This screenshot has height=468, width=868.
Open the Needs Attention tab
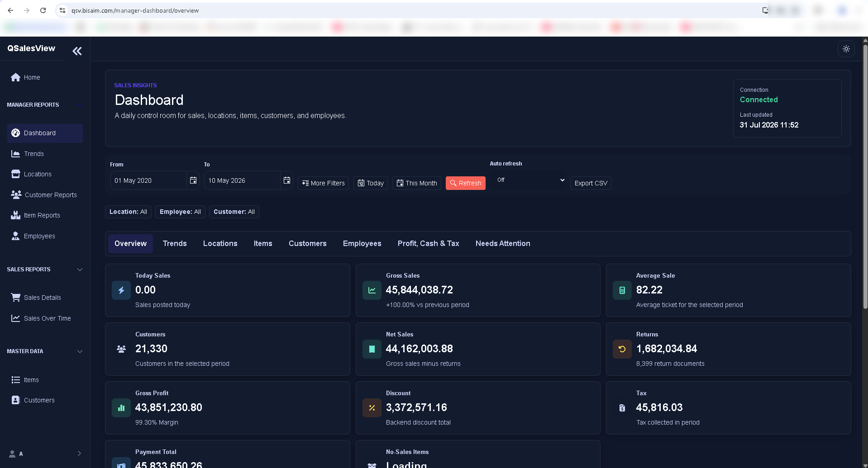(x=503, y=244)
